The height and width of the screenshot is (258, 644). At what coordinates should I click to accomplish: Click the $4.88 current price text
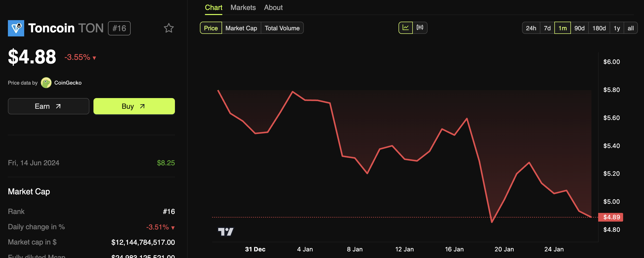coord(32,57)
